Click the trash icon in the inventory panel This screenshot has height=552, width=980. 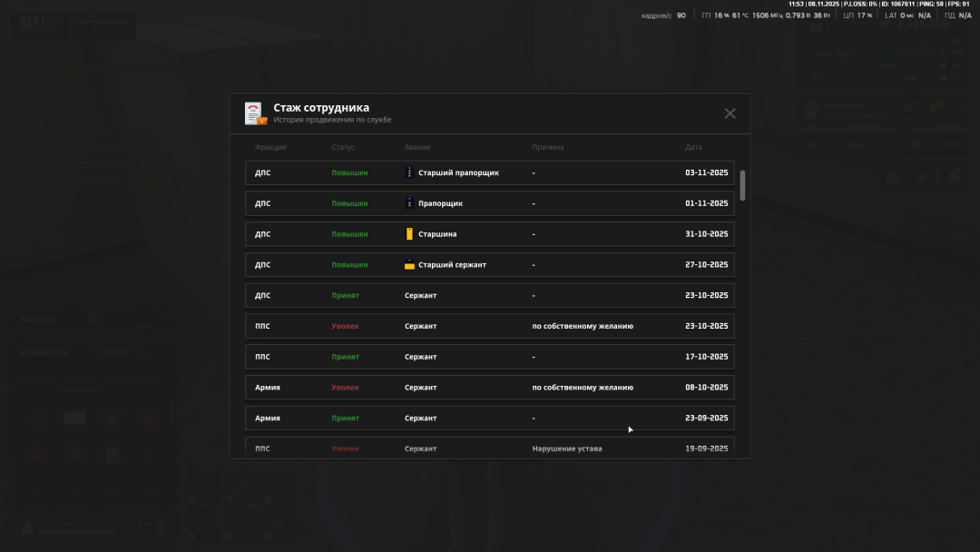click(x=162, y=527)
